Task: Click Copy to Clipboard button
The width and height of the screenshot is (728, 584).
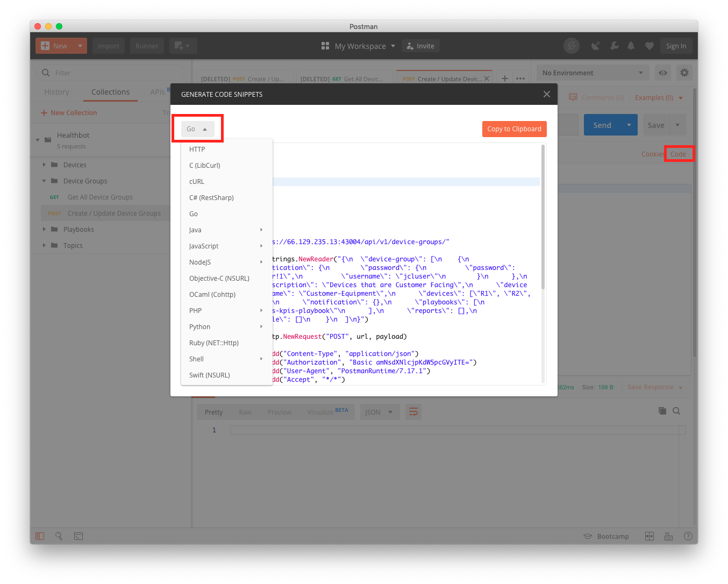Action: [514, 129]
